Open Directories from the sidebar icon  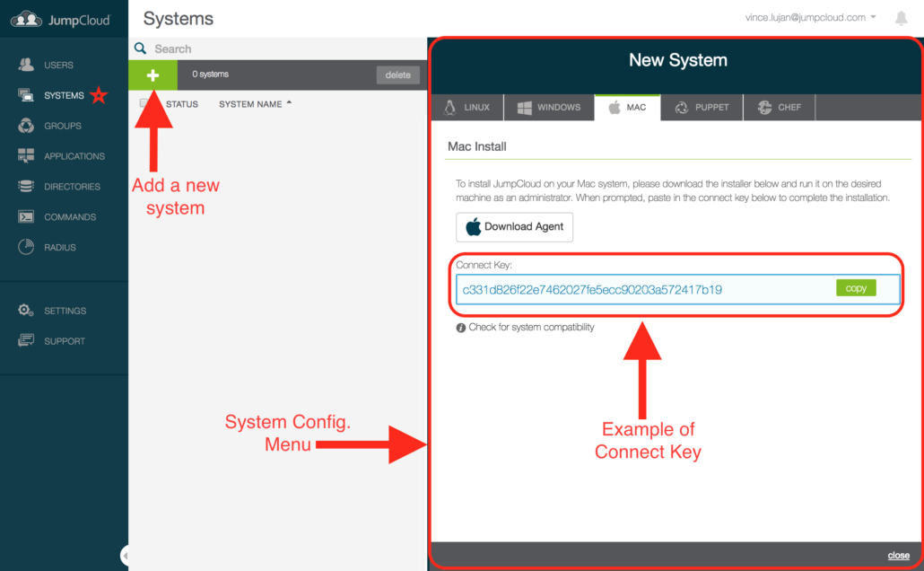click(26, 187)
